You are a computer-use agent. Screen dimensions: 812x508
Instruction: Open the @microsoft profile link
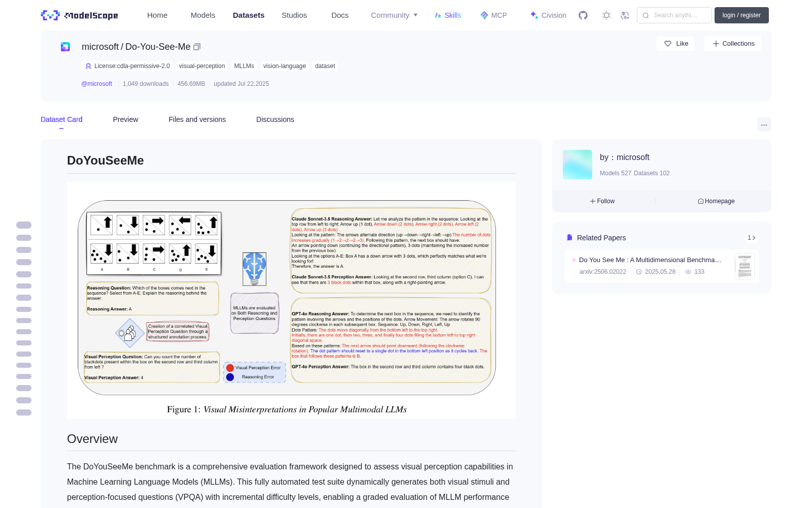tap(96, 84)
